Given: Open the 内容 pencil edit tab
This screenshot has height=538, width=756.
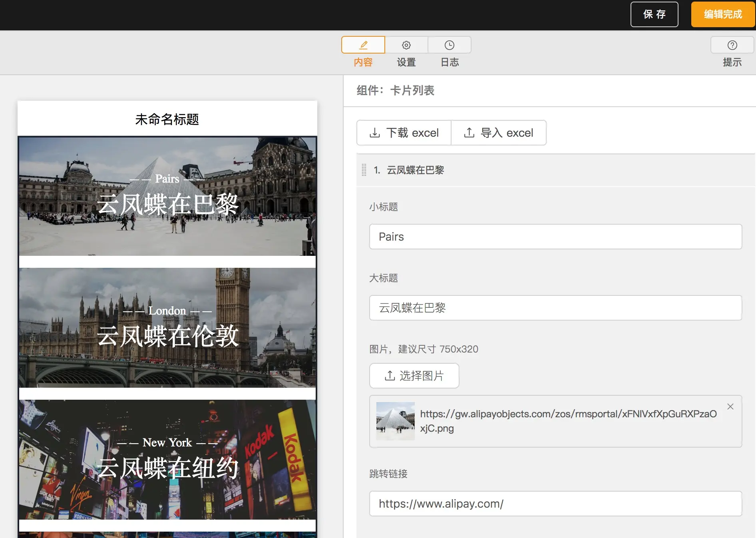Looking at the screenshot, I should coord(363,45).
